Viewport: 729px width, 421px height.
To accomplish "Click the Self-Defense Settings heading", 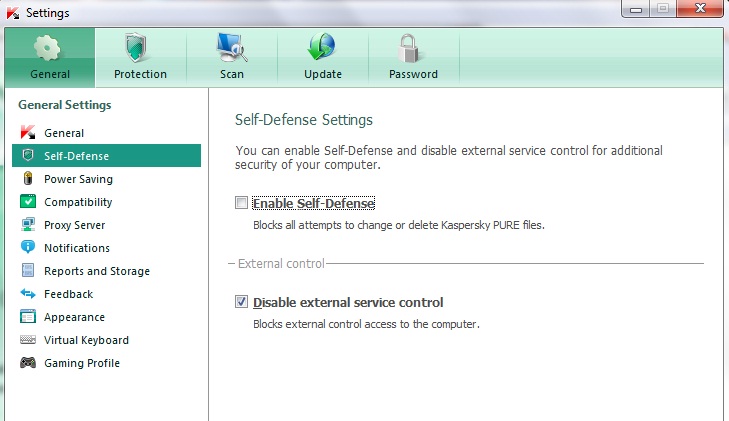I will [304, 120].
